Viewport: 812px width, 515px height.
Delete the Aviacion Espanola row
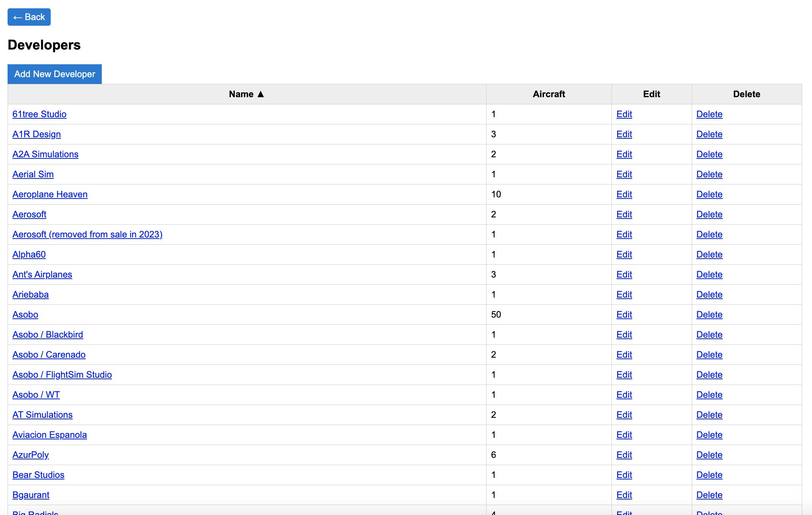[x=709, y=435]
